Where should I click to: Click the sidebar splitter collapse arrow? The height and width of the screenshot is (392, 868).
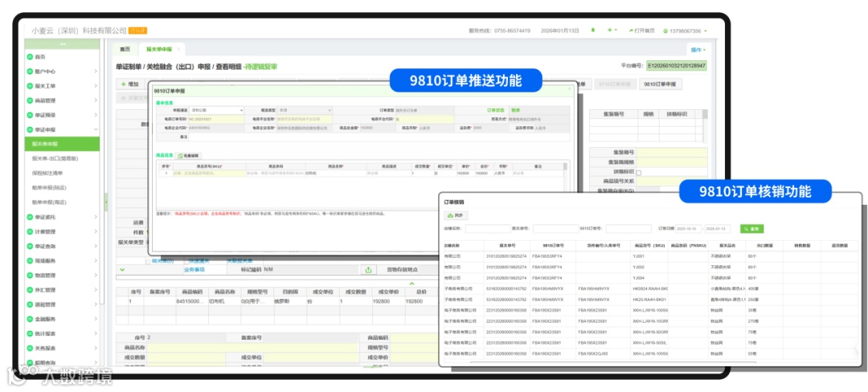tap(106, 202)
